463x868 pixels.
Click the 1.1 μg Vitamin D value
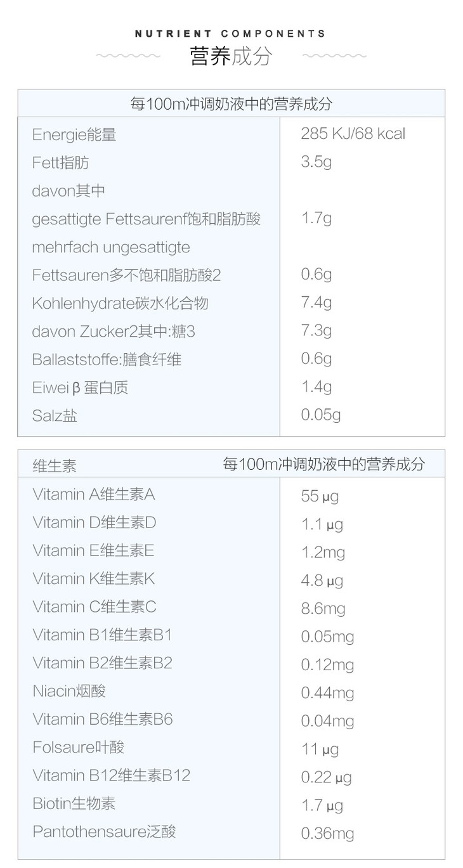(x=322, y=524)
